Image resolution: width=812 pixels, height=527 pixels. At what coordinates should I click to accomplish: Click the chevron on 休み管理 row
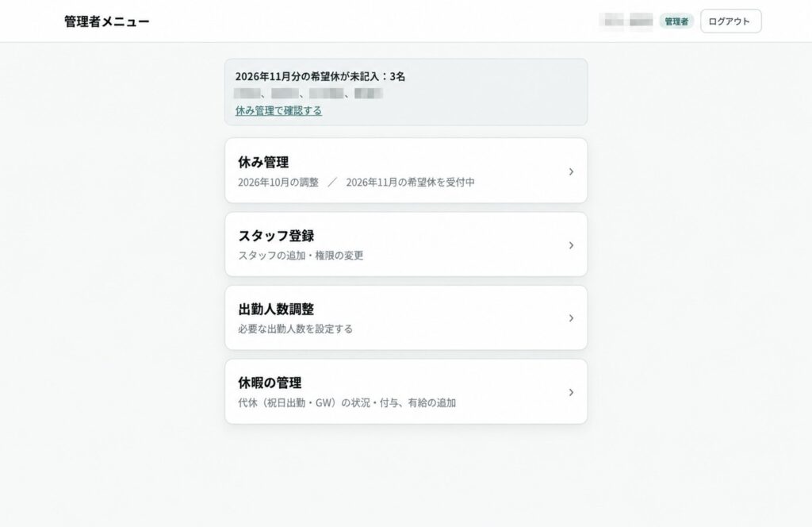[x=571, y=171]
